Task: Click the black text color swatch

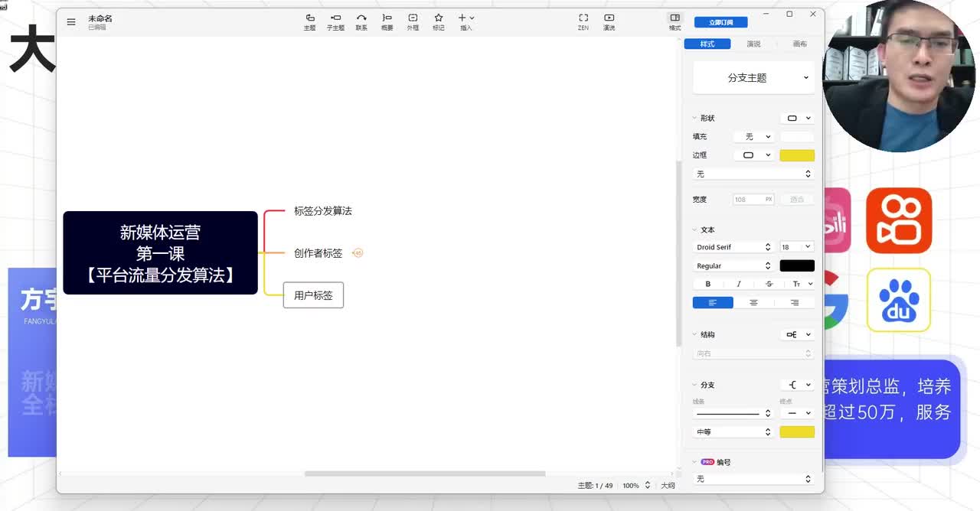Action: point(797,265)
